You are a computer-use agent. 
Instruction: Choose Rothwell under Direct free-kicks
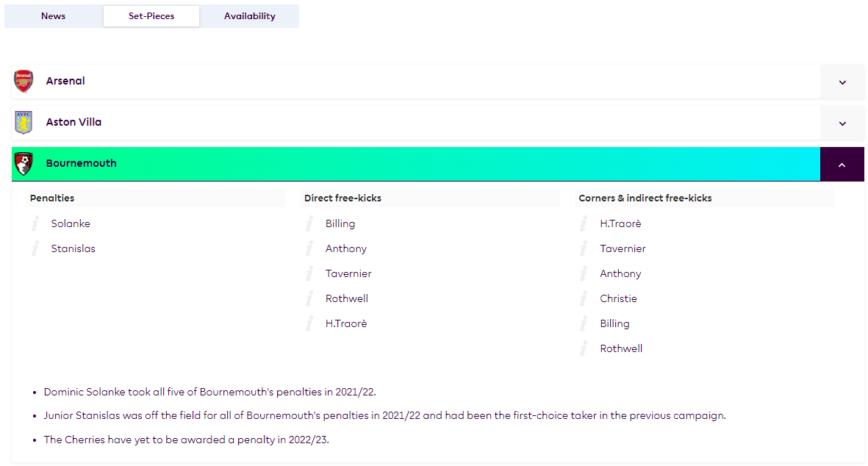tap(346, 298)
